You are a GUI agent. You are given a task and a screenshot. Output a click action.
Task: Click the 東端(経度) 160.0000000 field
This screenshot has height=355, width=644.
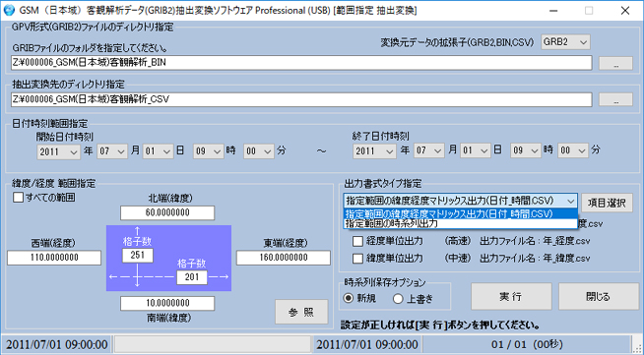tap(284, 258)
